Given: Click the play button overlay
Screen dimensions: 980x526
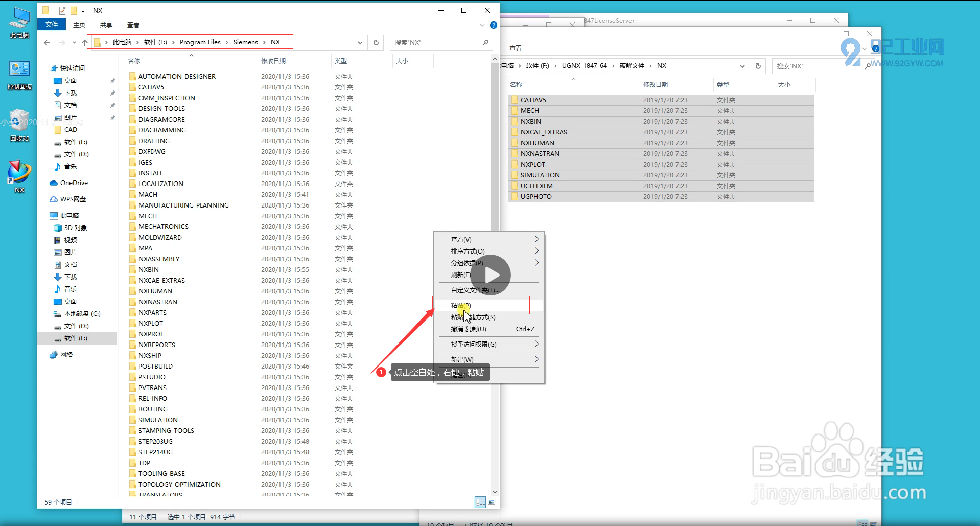Looking at the screenshot, I should point(491,275).
